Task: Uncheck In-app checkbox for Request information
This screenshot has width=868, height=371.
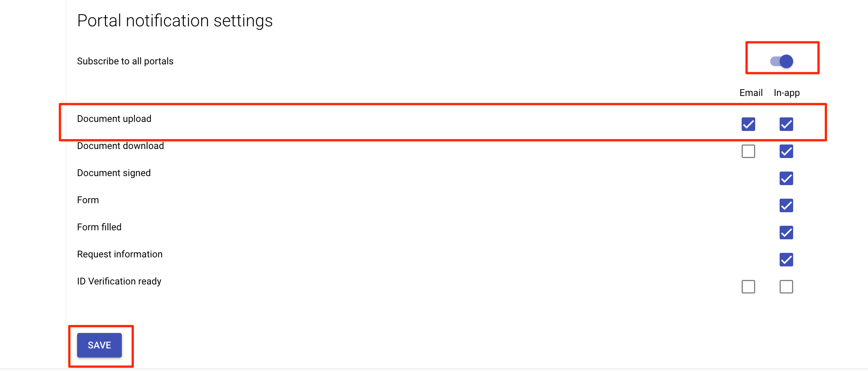Action: tap(786, 260)
